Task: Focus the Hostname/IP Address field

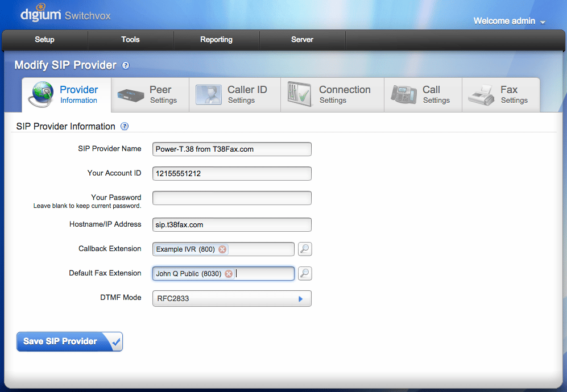Action: [x=232, y=225]
